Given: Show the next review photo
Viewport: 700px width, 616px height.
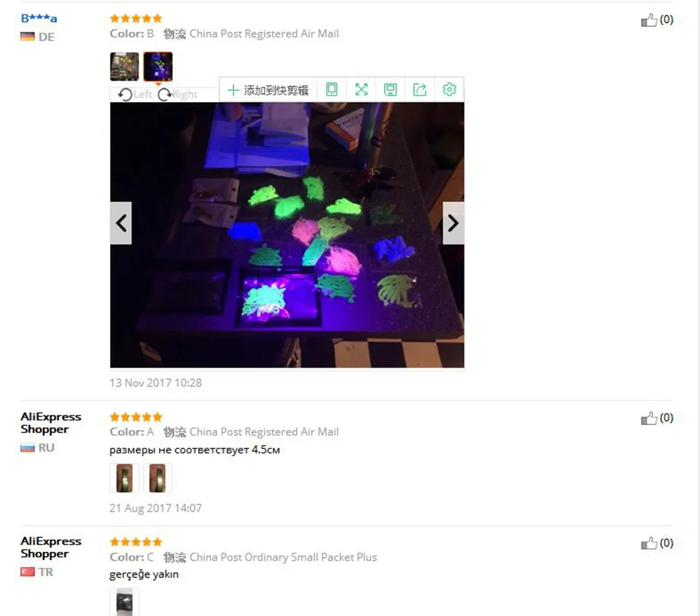Looking at the screenshot, I should point(453,223).
